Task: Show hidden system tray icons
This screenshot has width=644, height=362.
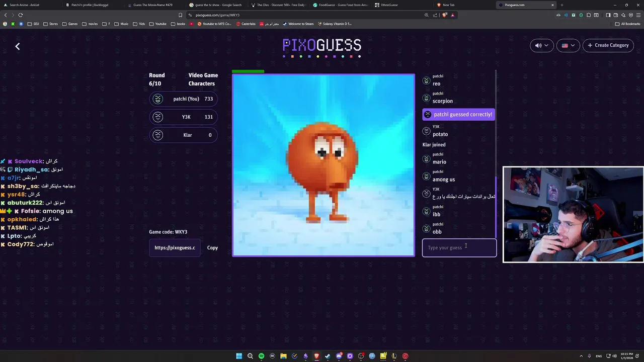Action: coord(581,356)
